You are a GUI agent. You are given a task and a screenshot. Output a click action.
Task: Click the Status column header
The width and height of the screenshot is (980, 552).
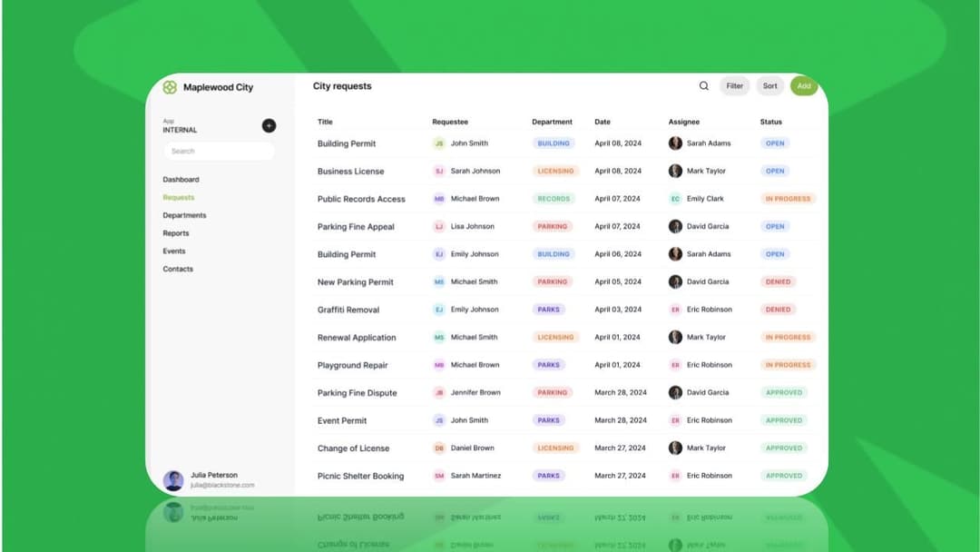click(770, 122)
